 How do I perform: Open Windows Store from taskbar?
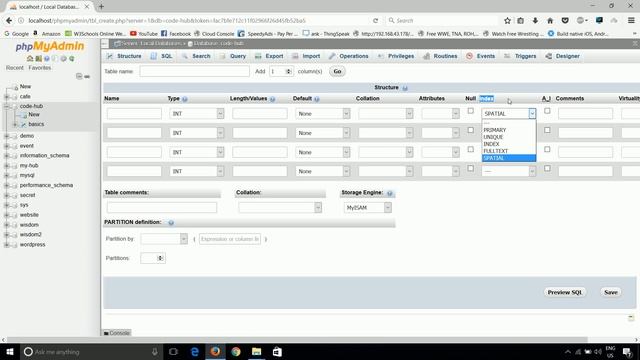[x=277, y=352]
